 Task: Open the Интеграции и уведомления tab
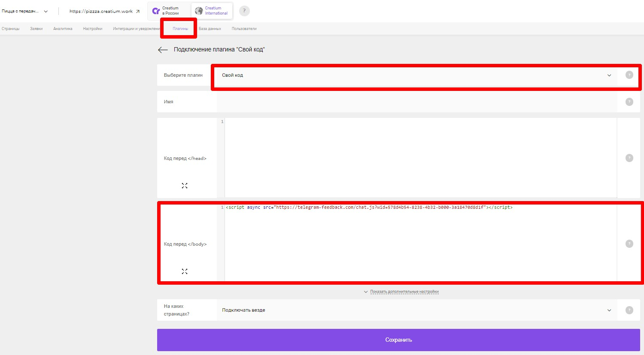pos(136,29)
